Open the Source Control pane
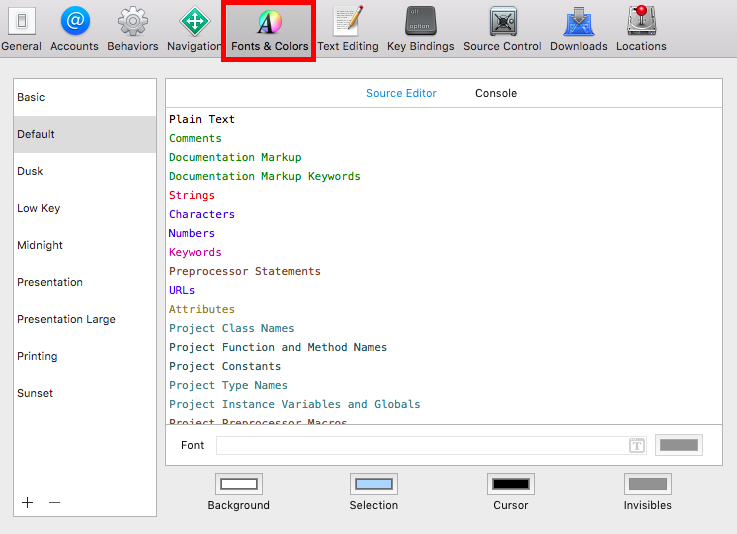Image resolution: width=737 pixels, height=534 pixels. click(502, 29)
